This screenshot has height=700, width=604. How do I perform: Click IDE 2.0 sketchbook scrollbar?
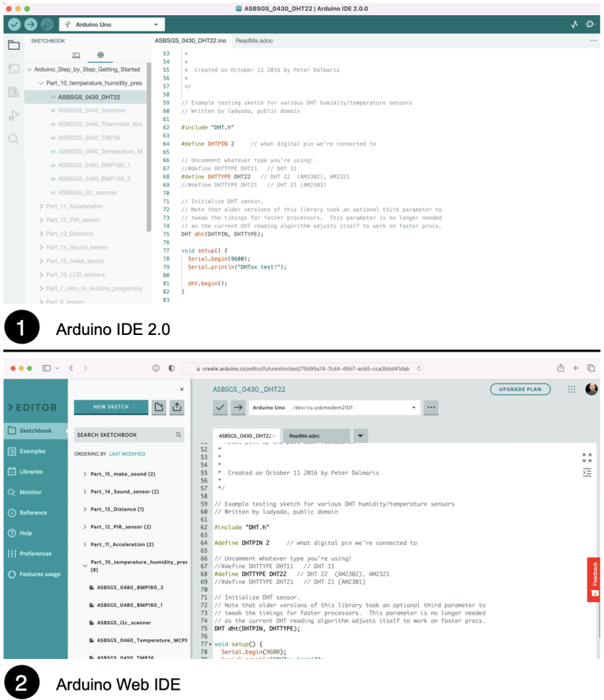point(149,148)
